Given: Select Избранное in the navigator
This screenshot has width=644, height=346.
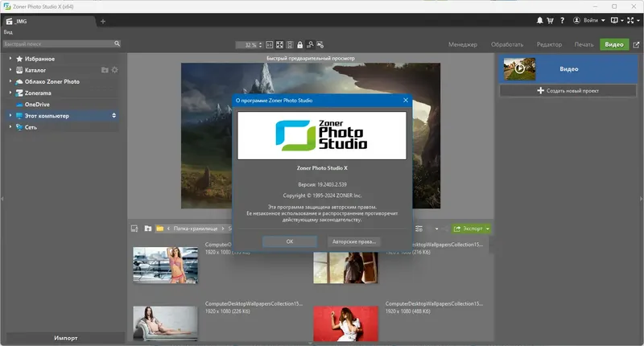Looking at the screenshot, I should pyautogui.click(x=39, y=59).
